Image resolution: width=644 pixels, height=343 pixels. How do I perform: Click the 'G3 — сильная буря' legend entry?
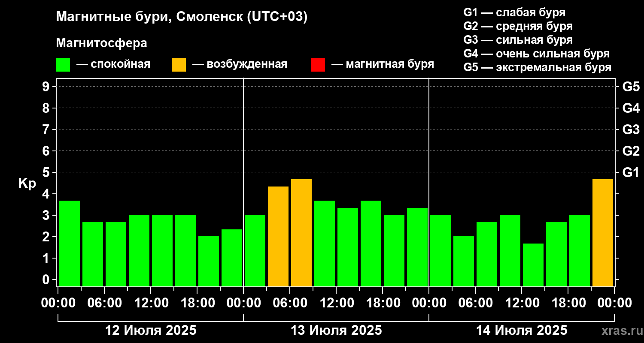pos(518,40)
